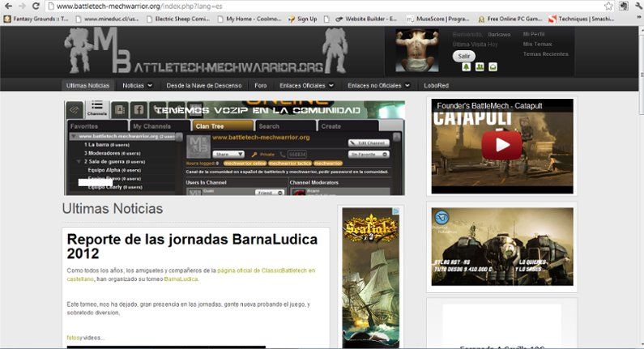Open the Create tab in the banner
The width and height of the screenshot is (644, 349).
click(348, 126)
